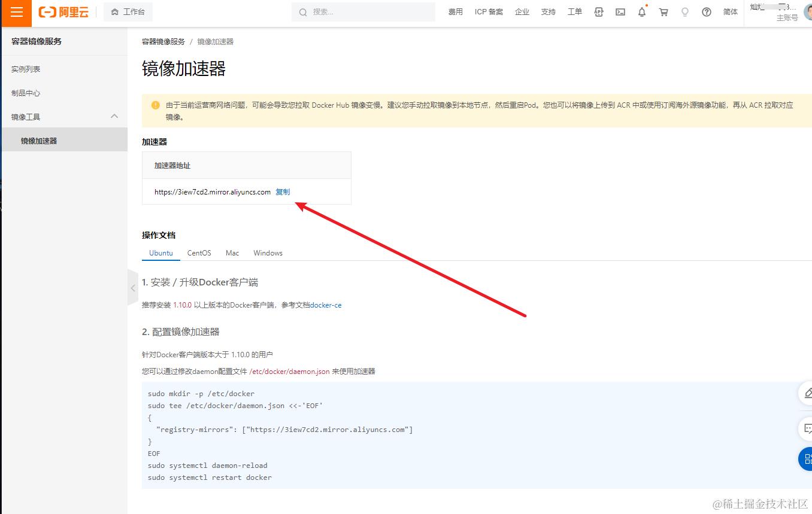Image resolution: width=812 pixels, height=514 pixels.
Task: Open the notification bell
Action: tap(642, 12)
